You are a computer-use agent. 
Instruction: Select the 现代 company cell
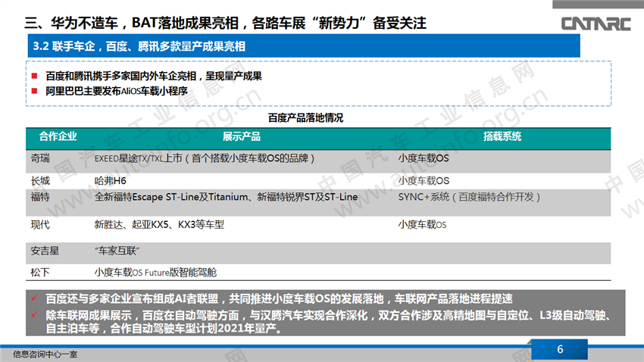click(x=40, y=224)
